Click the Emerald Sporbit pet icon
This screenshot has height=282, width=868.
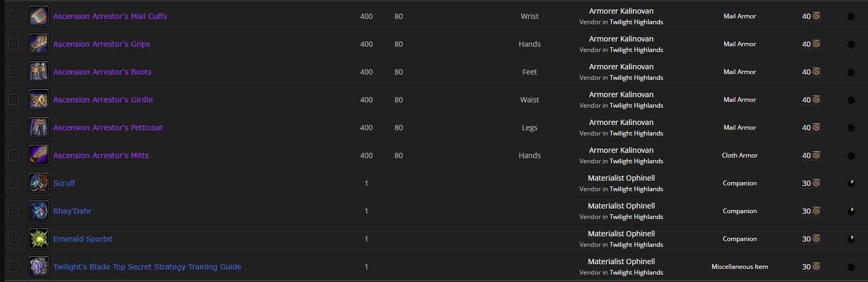[x=39, y=239]
